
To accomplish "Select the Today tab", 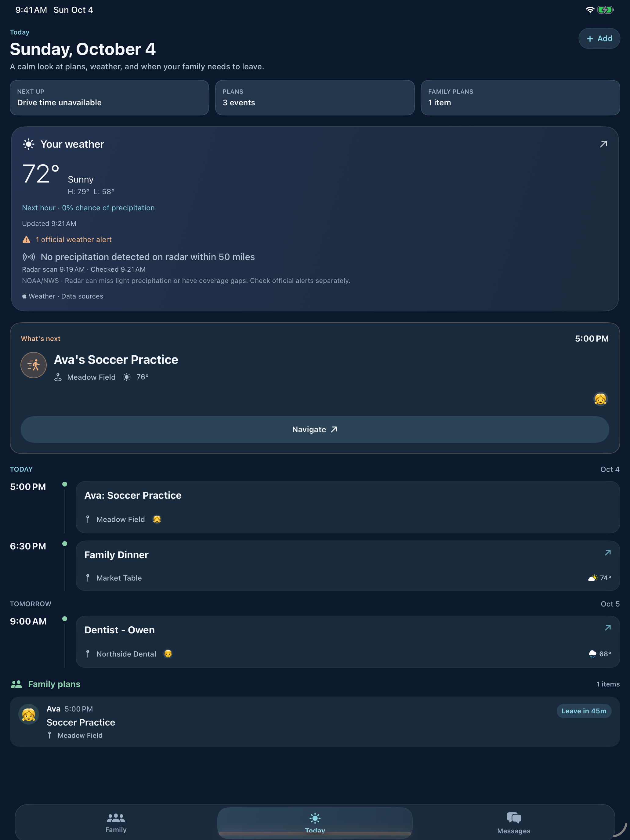I will tap(315, 823).
